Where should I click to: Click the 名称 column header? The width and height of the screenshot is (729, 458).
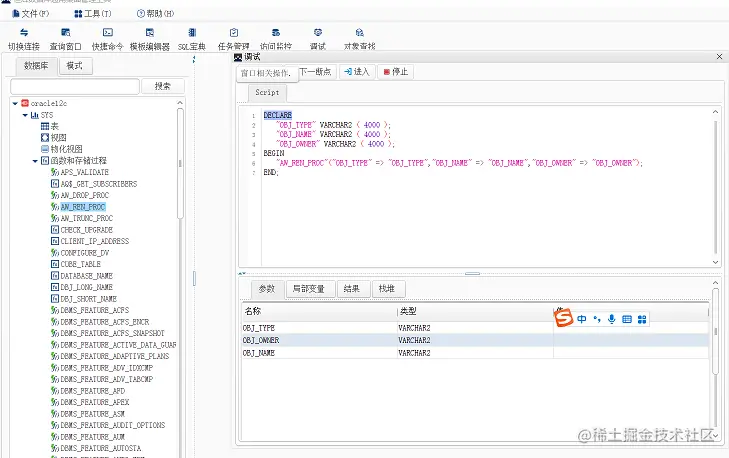pyautogui.click(x=319, y=312)
